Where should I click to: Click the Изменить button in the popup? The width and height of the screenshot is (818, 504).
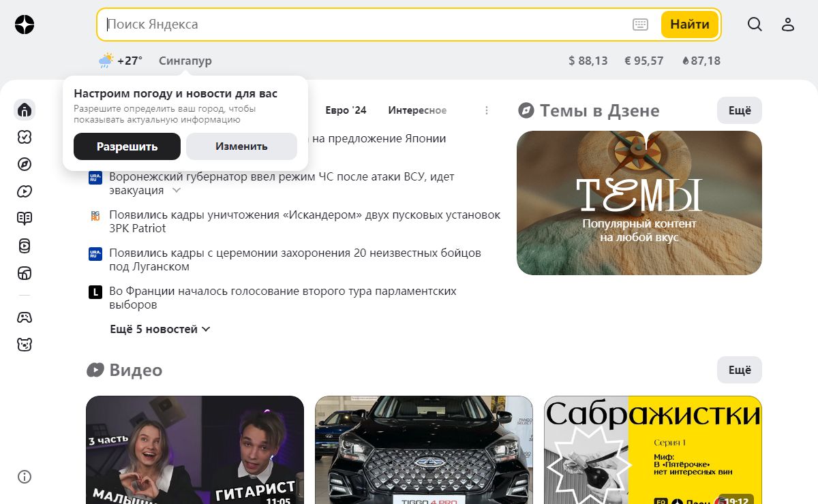click(241, 146)
